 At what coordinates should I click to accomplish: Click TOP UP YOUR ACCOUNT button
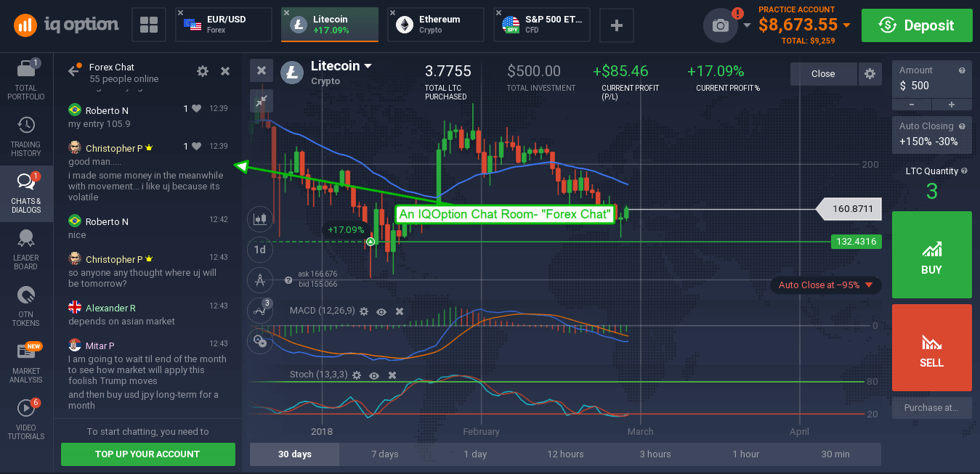pos(147,454)
